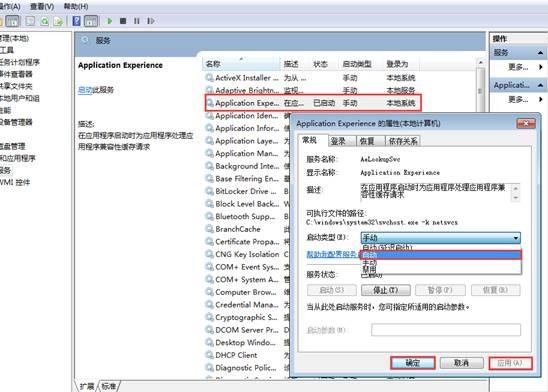Switch to the 依存关系 tab

click(403, 141)
